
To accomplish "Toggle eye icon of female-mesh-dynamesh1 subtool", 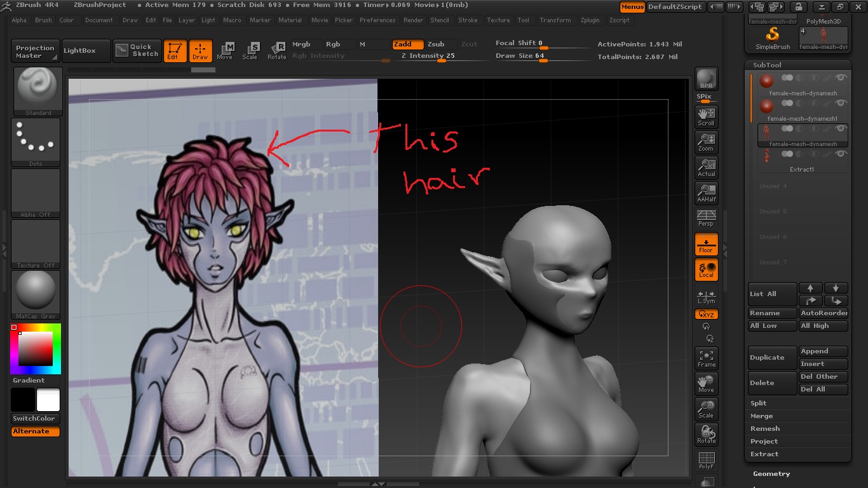I will 841,103.
